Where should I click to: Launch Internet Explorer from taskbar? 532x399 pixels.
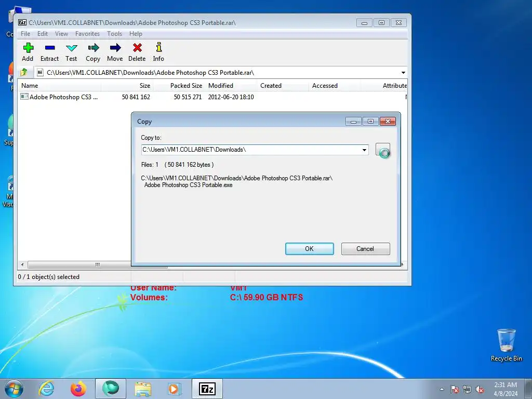click(x=46, y=389)
